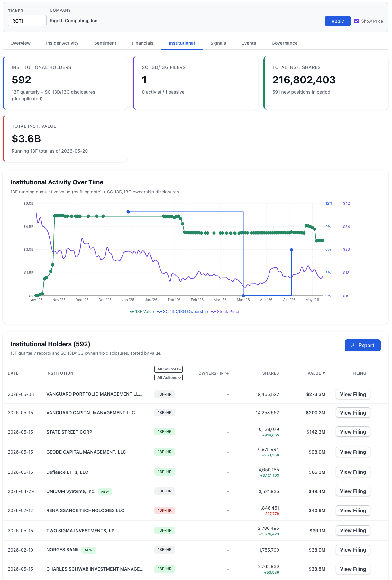The width and height of the screenshot is (392, 580).
Task: View filing for Norges Bank
Action: [353, 550]
